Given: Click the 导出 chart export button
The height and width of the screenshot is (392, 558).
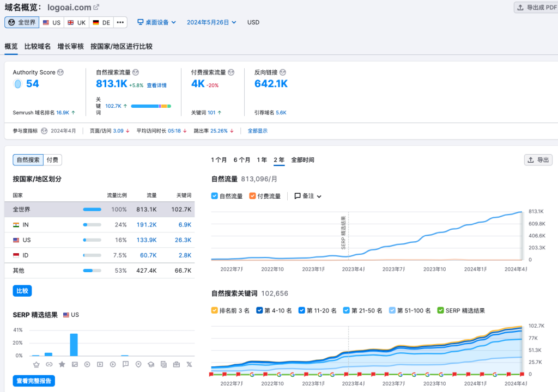Looking at the screenshot, I should click(538, 160).
